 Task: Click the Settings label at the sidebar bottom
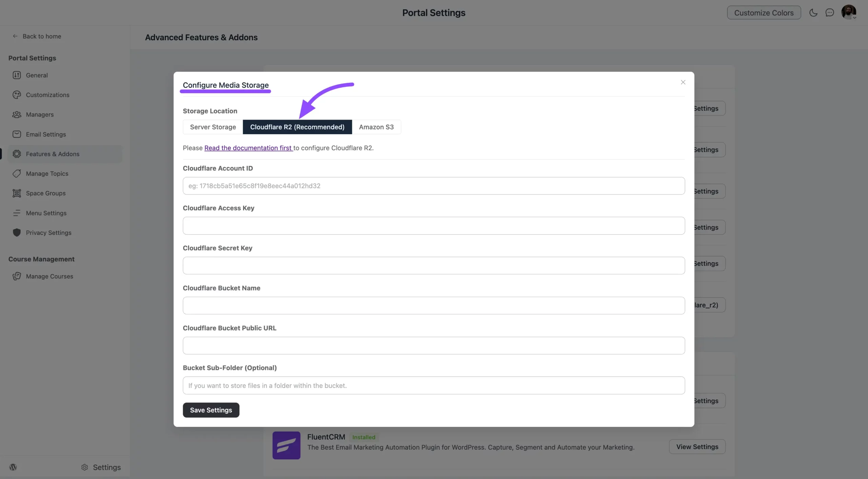coord(107,467)
